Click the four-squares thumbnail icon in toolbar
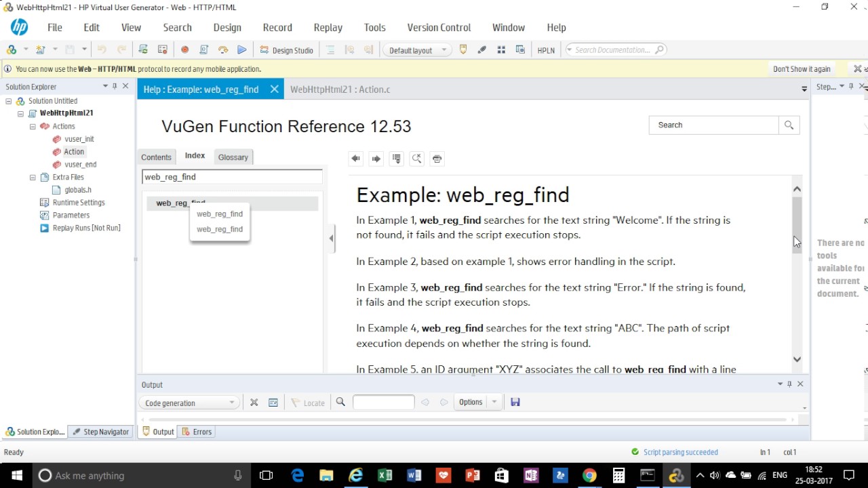Viewport: 868px width, 488px height. pyautogui.click(x=502, y=49)
